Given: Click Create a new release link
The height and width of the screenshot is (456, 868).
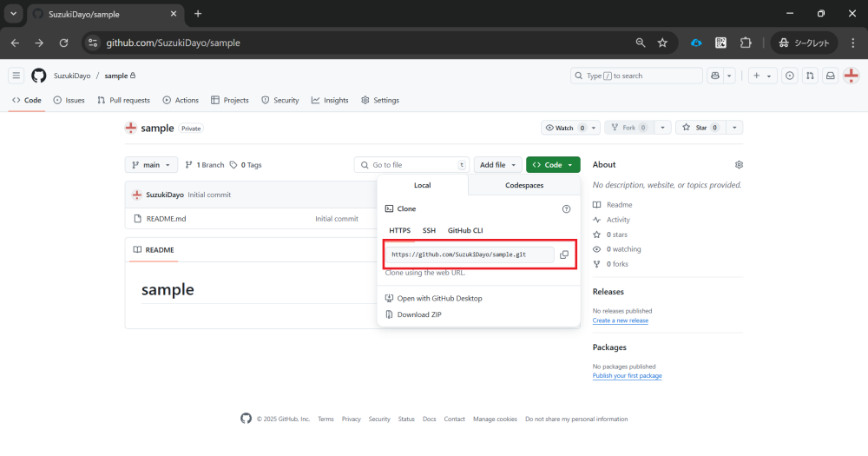Looking at the screenshot, I should (x=620, y=321).
